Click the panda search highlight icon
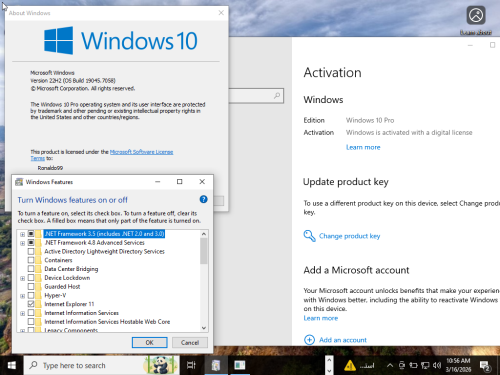500x375 pixels. pos(161,365)
